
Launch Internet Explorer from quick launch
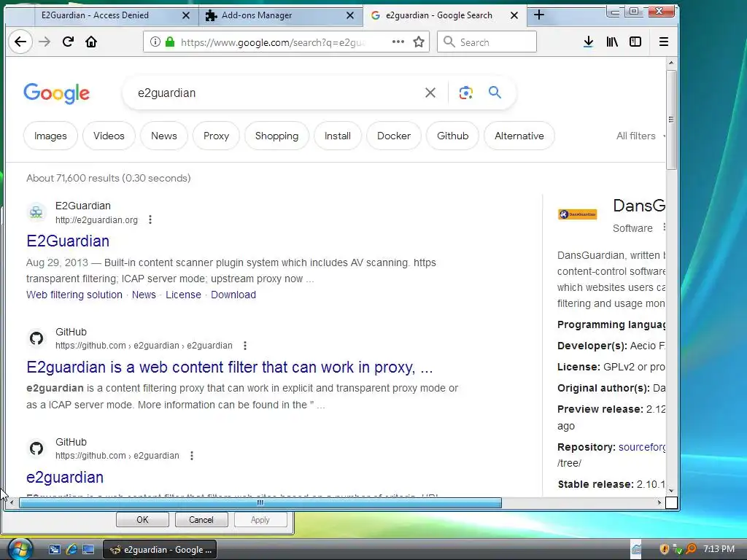coord(71,549)
